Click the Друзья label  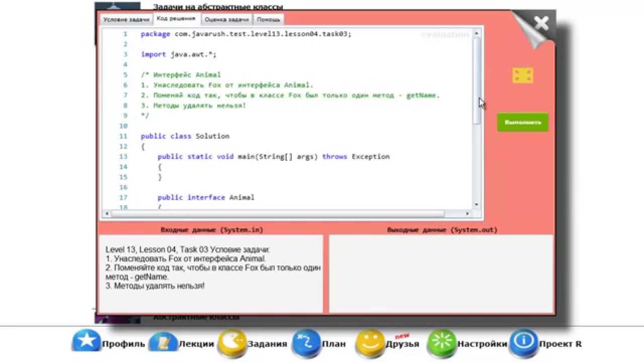tap(403, 344)
